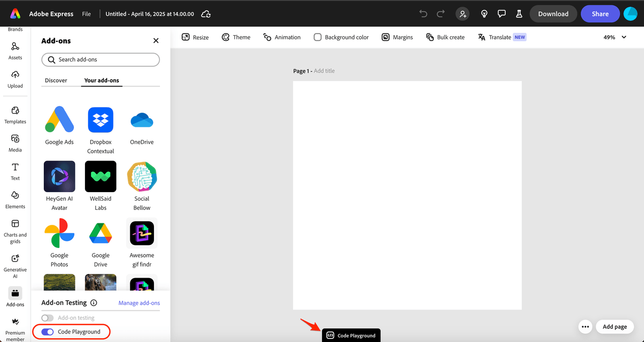Open the Awesome gif findr add-on
Viewport: 644px width, 342px height.
click(x=142, y=243)
